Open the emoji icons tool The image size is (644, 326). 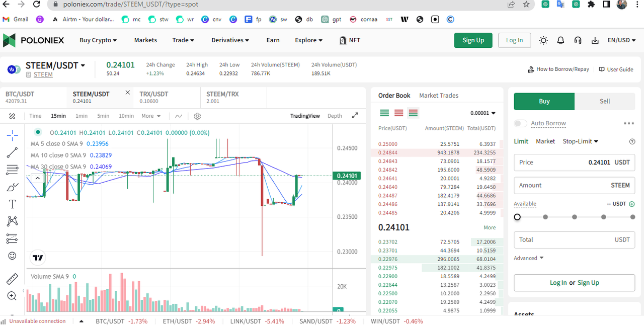pyautogui.click(x=13, y=256)
